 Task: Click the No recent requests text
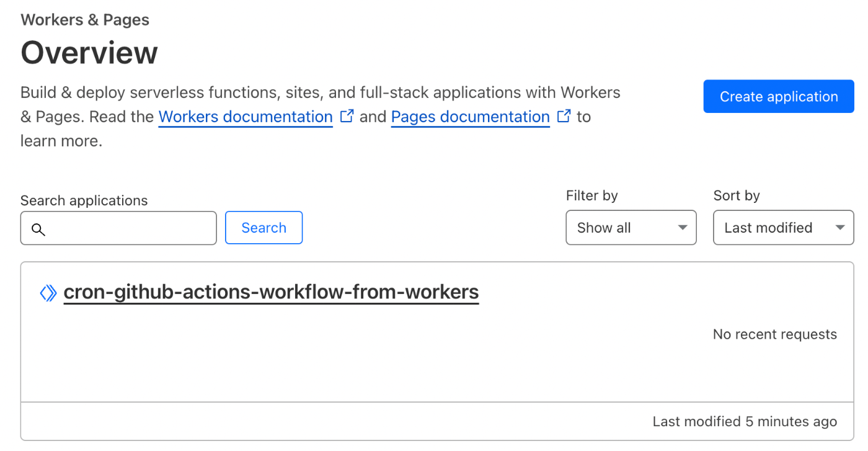(x=775, y=334)
